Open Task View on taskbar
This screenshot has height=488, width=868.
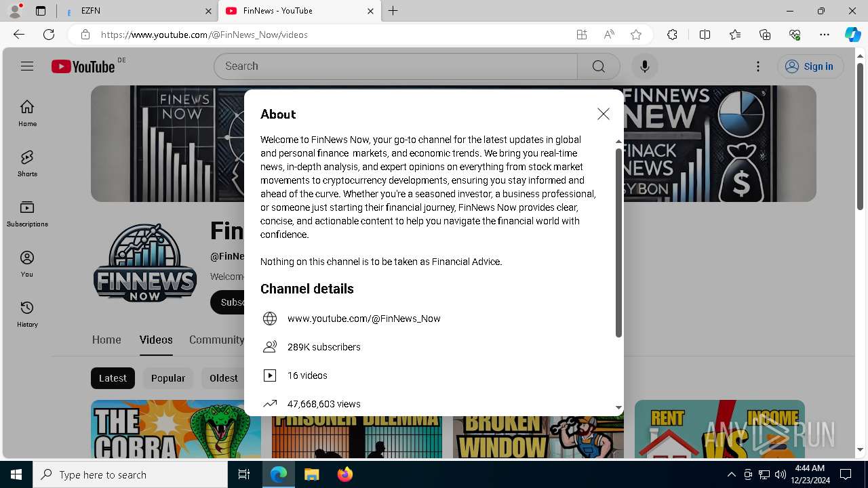coord(244,474)
